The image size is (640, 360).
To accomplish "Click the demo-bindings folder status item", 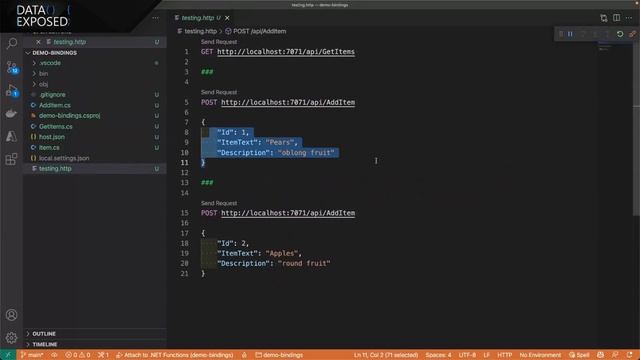I will pos(279,355).
